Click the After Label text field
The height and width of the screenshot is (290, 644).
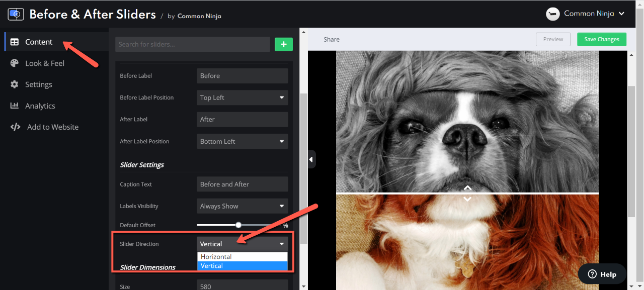(x=242, y=120)
